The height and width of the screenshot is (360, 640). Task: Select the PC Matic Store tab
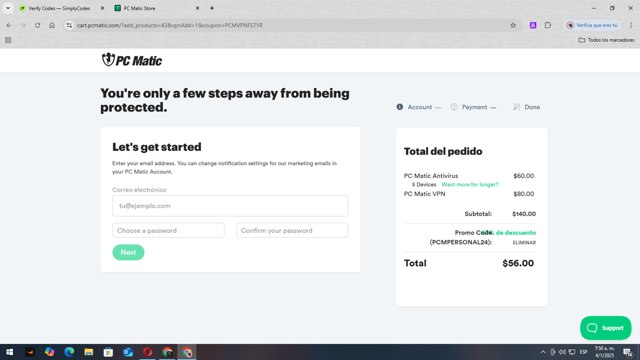139,8
